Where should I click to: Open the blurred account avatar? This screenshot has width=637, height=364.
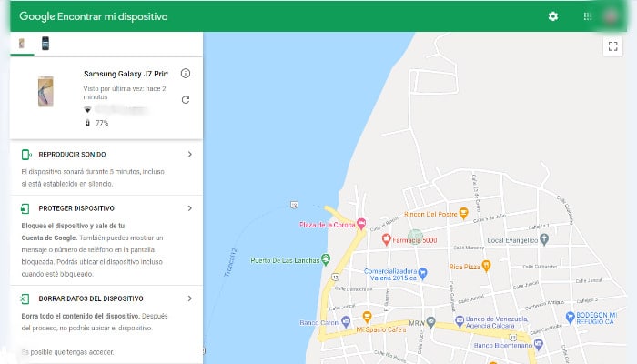611,16
